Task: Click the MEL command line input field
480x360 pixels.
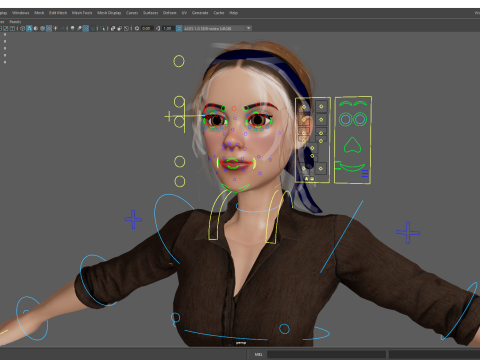Action: [327, 354]
